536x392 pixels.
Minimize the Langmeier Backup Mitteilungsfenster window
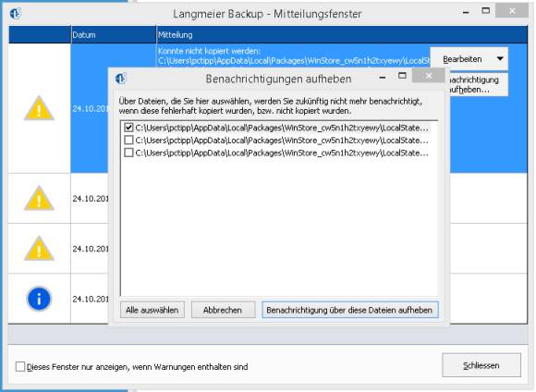[x=466, y=12]
